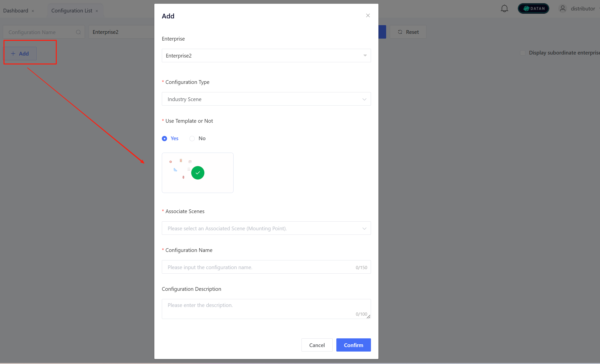The width and height of the screenshot is (600, 364).
Task: Switch to Configuration List tab
Action: point(72,11)
